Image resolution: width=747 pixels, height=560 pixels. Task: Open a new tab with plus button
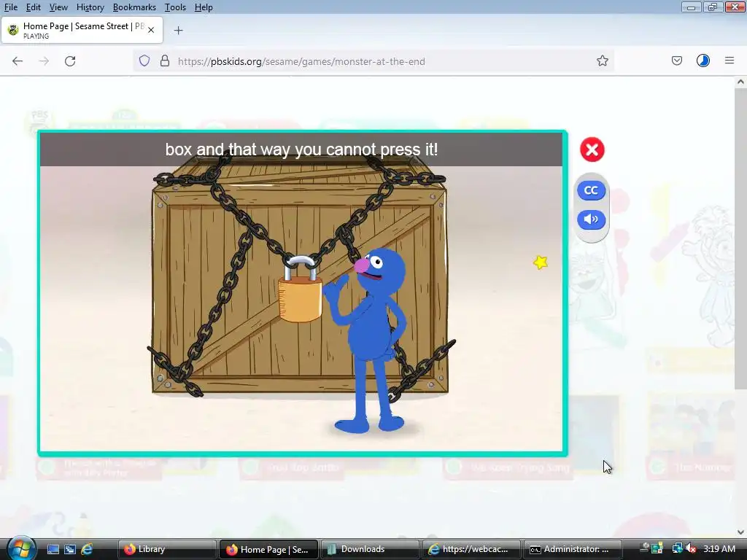(178, 31)
